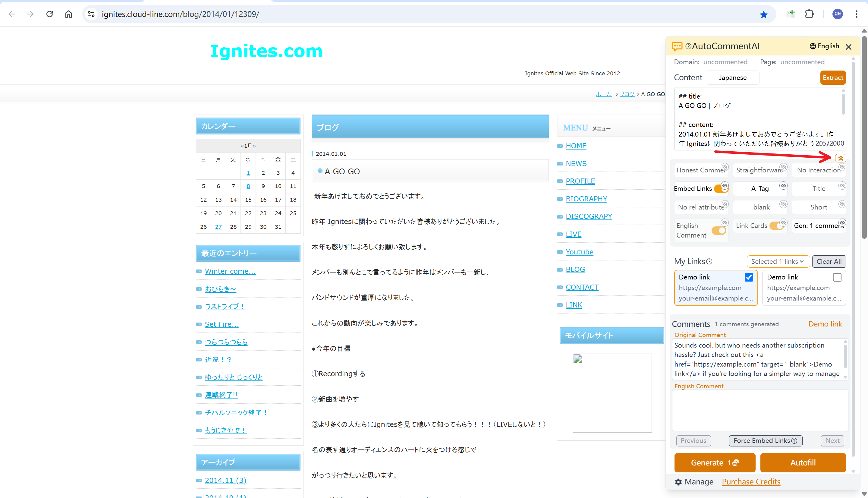This screenshot has width=868, height=498.
Task: Reload the current page
Action: pyautogui.click(x=49, y=14)
